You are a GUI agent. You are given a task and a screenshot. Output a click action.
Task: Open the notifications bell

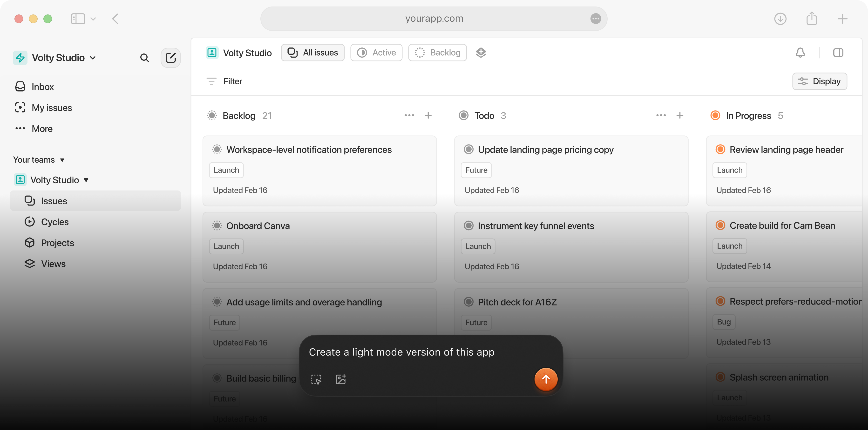pyautogui.click(x=800, y=53)
